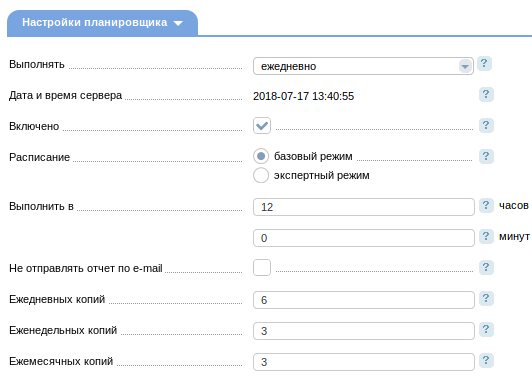532x387 pixels.
Task: Click the hours field containing 12
Action: [364, 207]
